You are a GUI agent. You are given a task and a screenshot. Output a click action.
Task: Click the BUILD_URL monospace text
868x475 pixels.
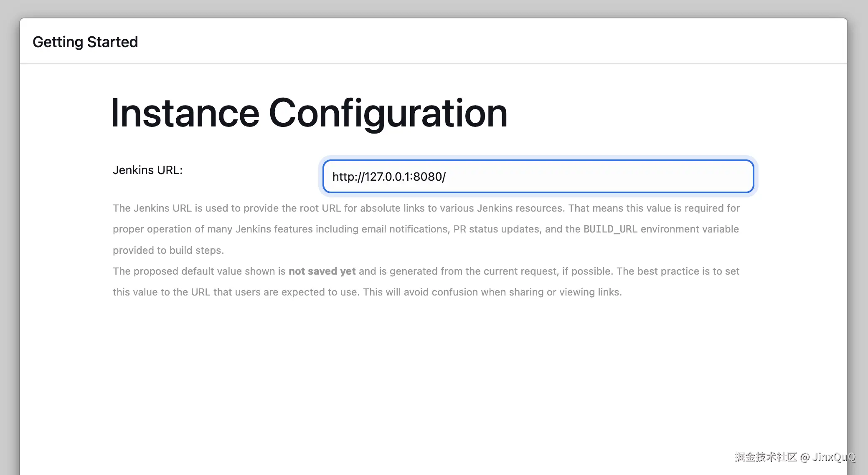pos(610,229)
